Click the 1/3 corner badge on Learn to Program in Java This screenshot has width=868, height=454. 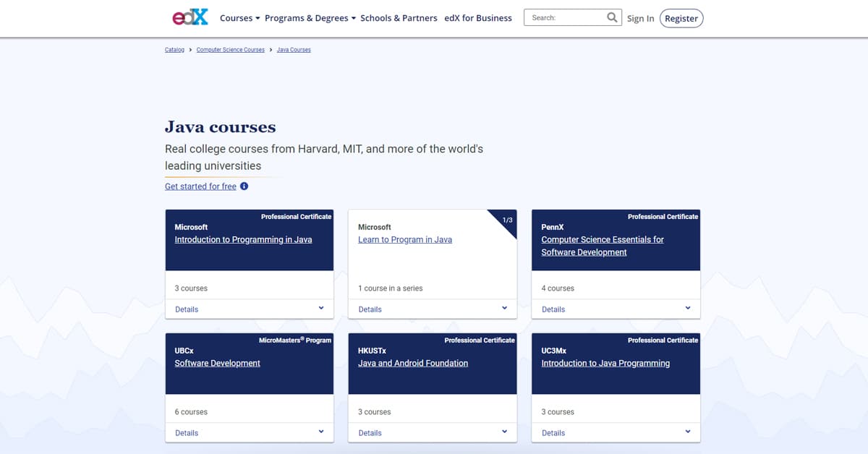click(507, 220)
